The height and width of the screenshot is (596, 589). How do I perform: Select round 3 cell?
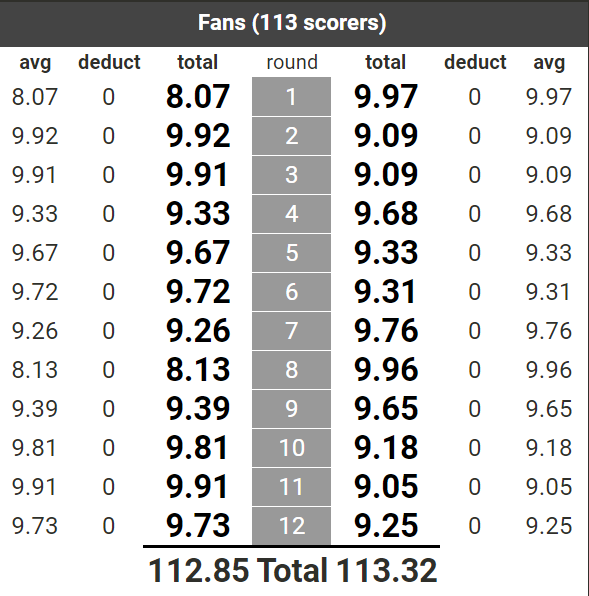tap(291, 175)
